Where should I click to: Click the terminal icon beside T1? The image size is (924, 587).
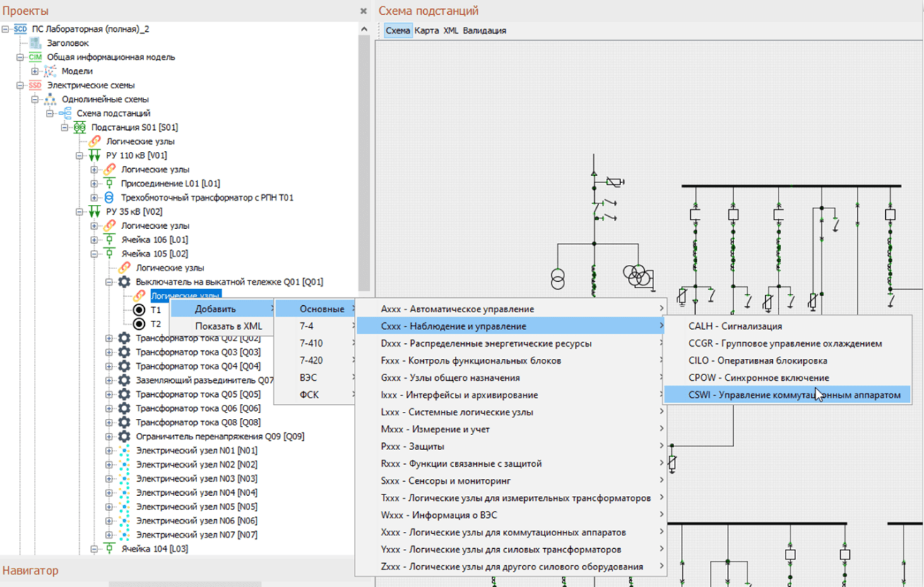click(139, 310)
